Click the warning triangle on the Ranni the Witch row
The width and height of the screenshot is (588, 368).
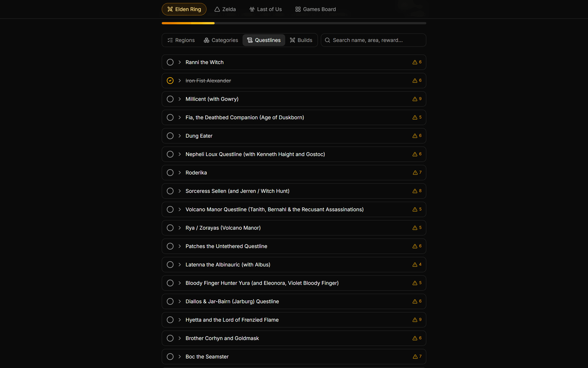[415, 62]
